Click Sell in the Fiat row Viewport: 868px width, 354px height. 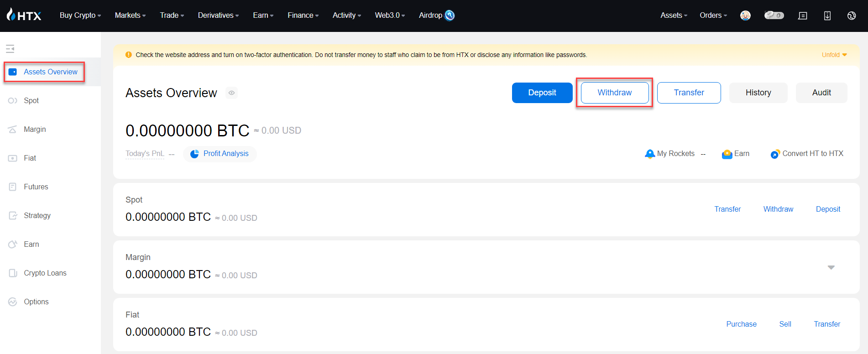click(x=785, y=324)
